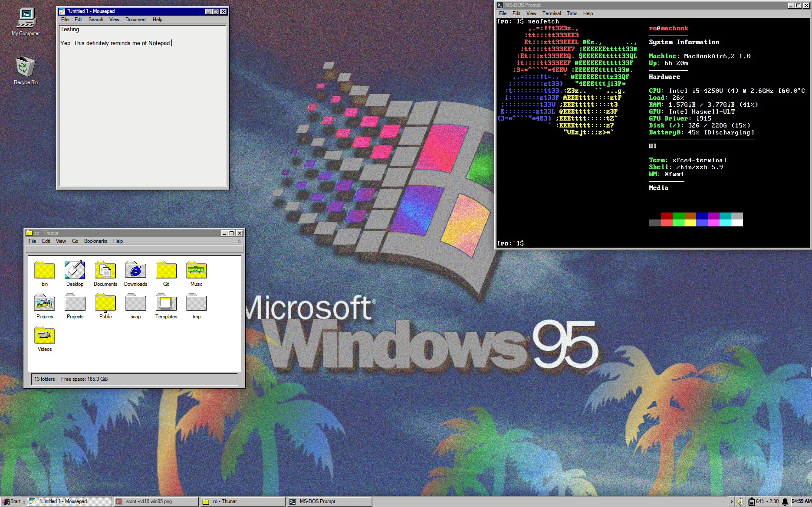Click the volume speaker icon in system tray

pos(740,501)
